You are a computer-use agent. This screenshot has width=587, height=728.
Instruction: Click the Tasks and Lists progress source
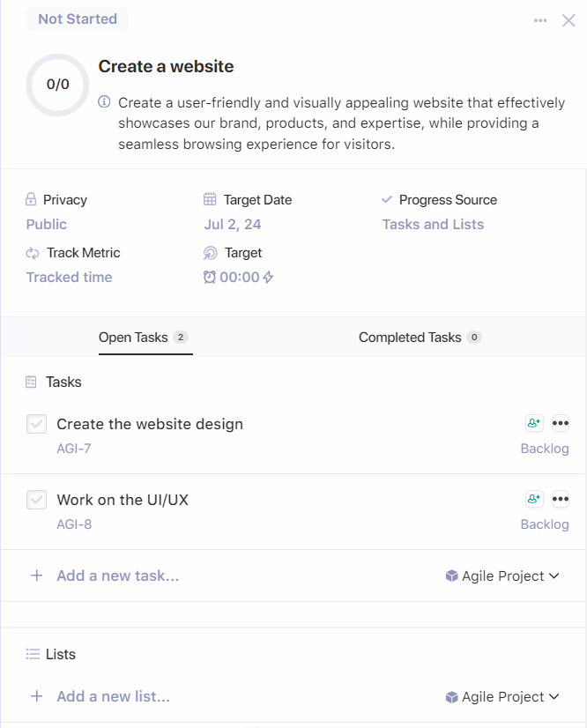pos(433,225)
